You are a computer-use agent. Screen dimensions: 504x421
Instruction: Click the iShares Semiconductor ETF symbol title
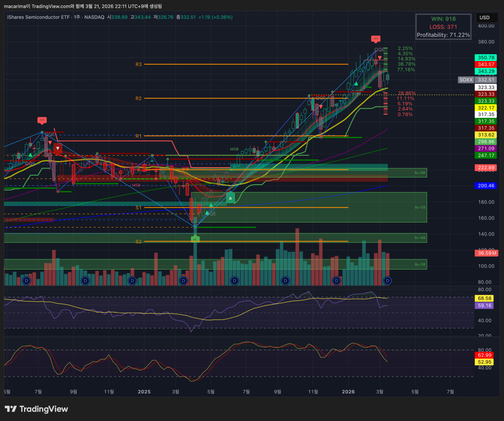coord(39,17)
